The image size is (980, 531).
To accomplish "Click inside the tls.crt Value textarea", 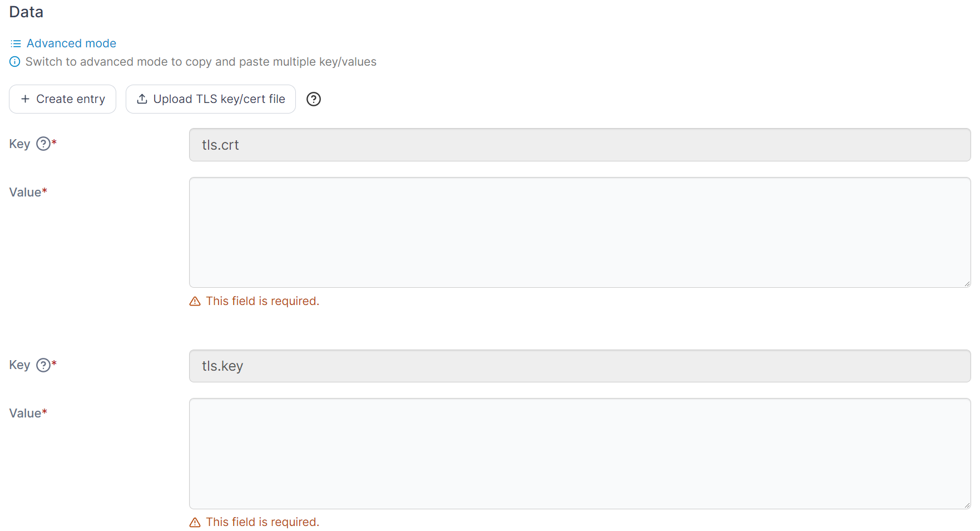I will [x=580, y=232].
